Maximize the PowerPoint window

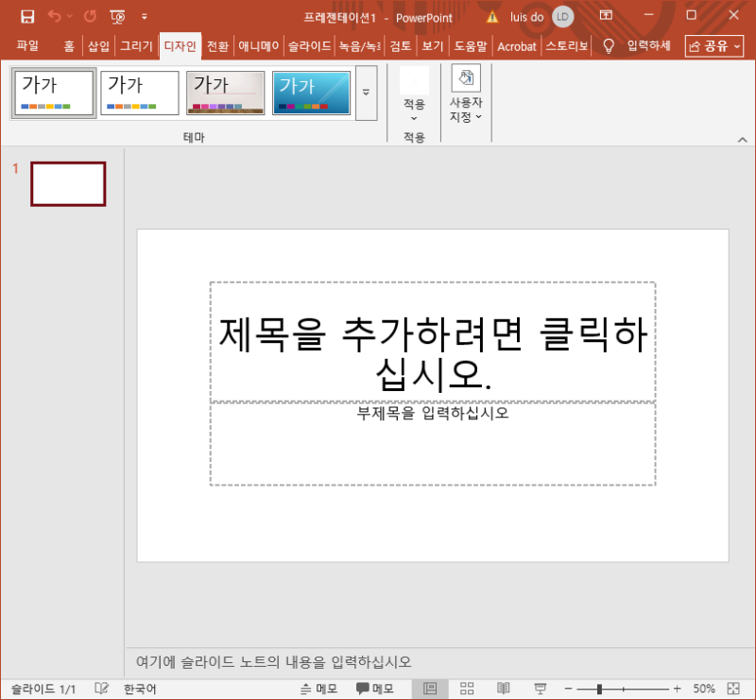[691, 15]
